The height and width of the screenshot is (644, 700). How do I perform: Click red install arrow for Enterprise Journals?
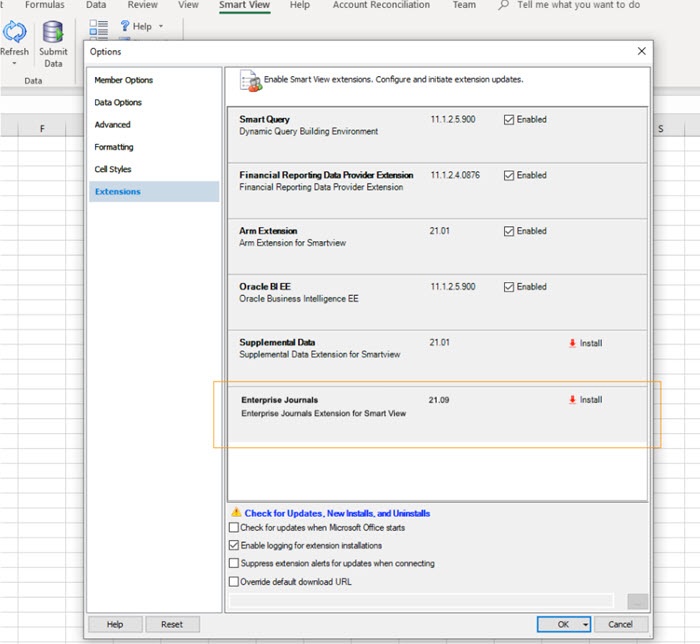(572, 399)
